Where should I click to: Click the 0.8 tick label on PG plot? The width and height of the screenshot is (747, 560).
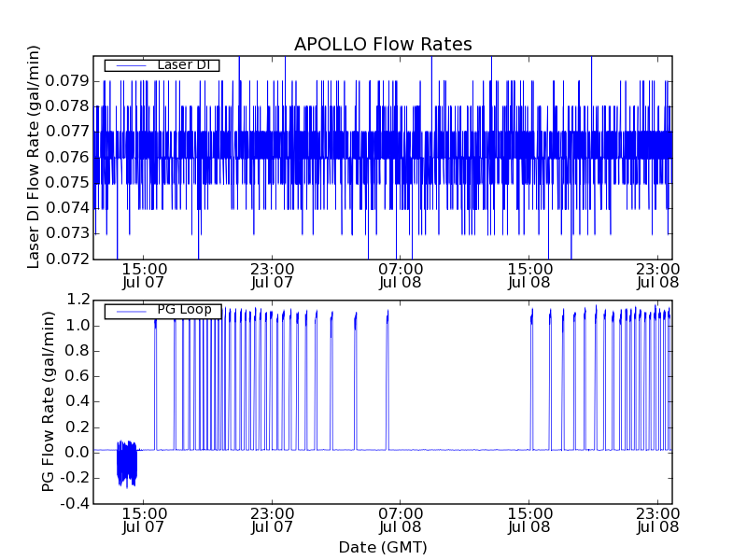tap(78, 351)
